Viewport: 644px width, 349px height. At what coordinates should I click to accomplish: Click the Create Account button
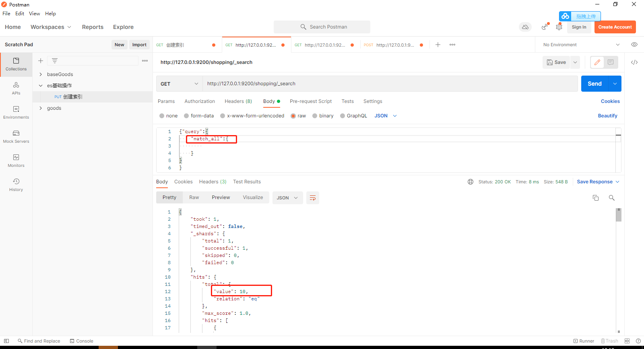(x=615, y=27)
